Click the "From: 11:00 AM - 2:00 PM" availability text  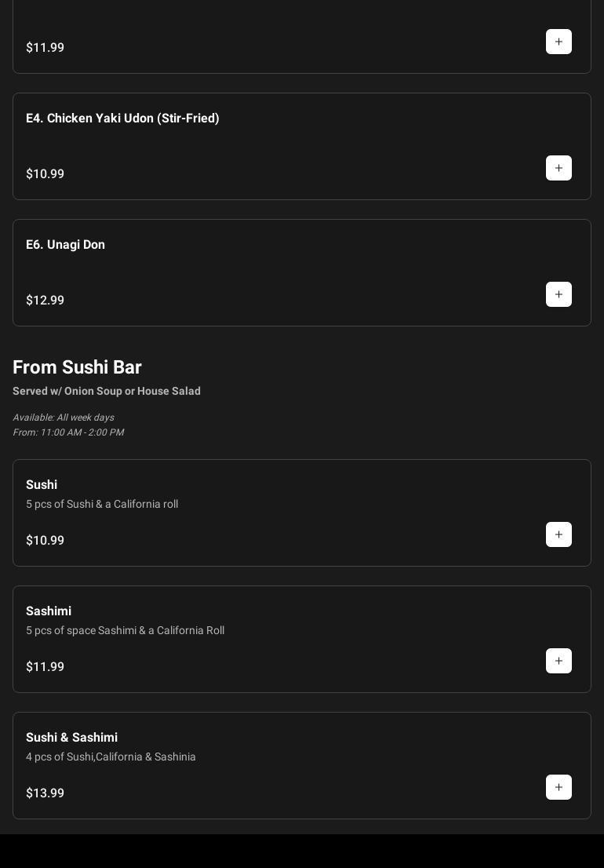tap(68, 432)
